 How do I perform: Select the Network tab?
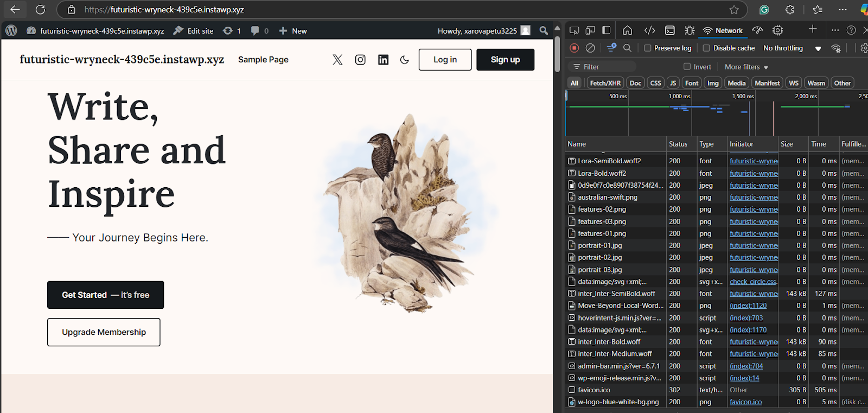point(723,30)
